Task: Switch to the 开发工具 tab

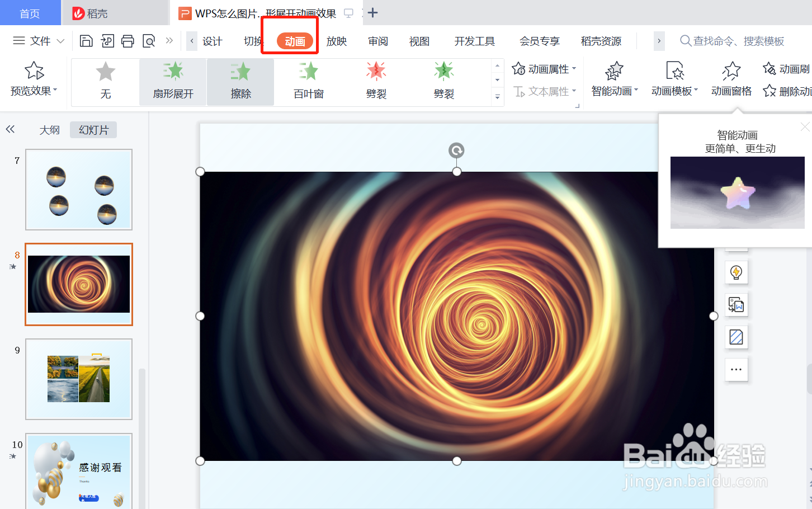Action: tap(475, 41)
